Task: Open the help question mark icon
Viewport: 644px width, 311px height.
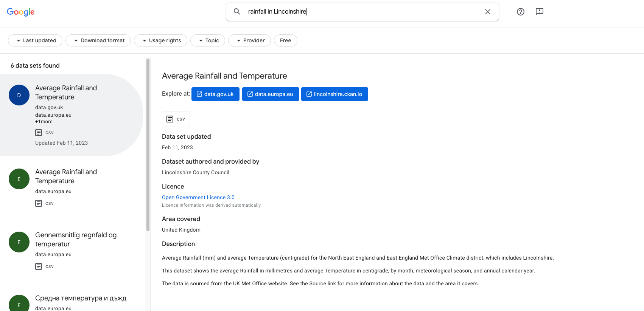Action: click(520, 12)
